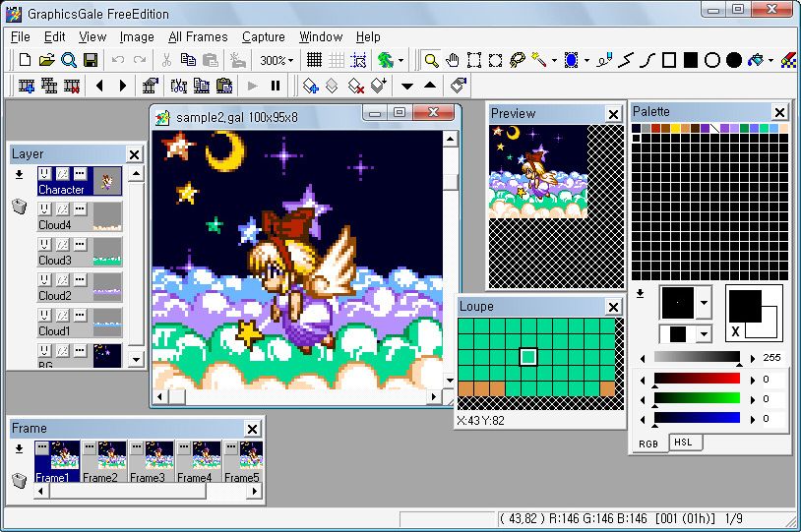This screenshot has height=532, width=801.
Task: Select the Filled Ellipse tool
Action: [734, 60]
